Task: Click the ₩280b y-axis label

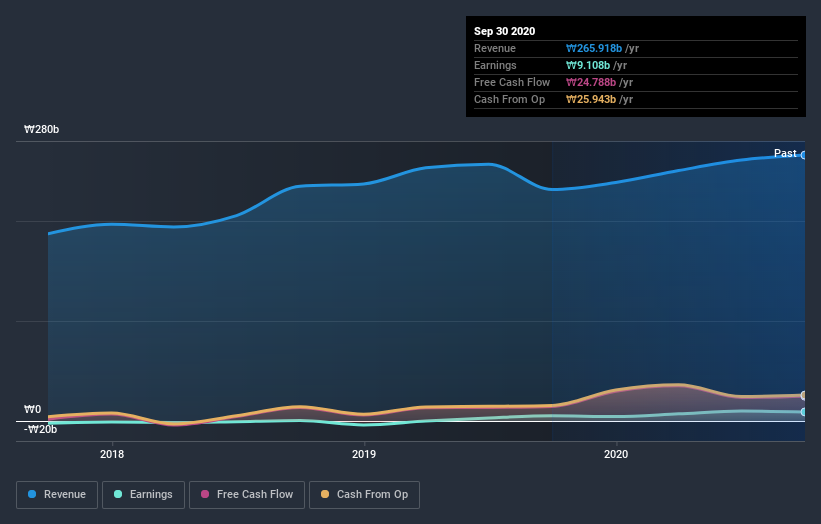Action: coord(41,129)
